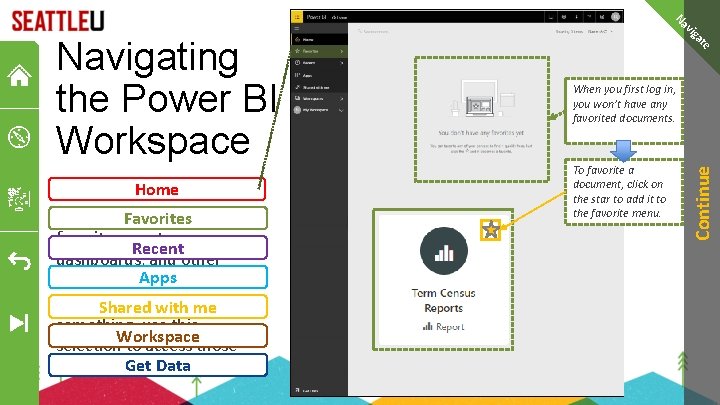Open the Power BI user profile avatar

point(616,17)
